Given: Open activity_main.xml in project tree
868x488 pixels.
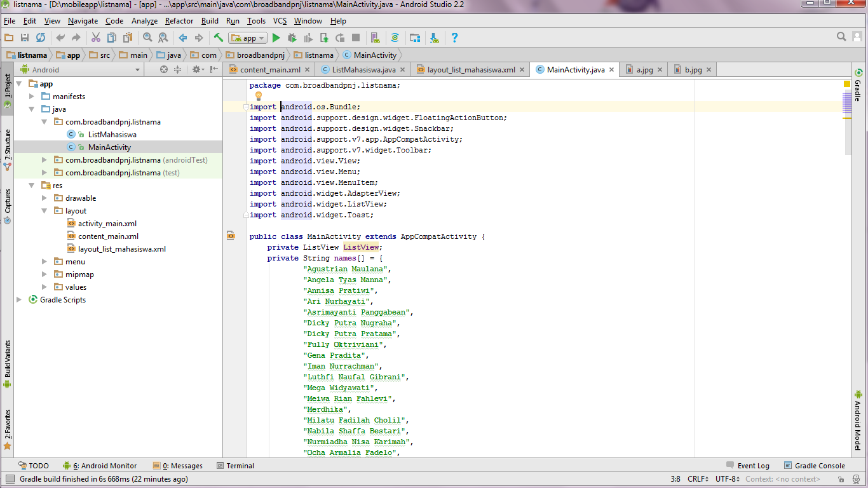Looking at the screenshot, I should [x=107, y=224].
